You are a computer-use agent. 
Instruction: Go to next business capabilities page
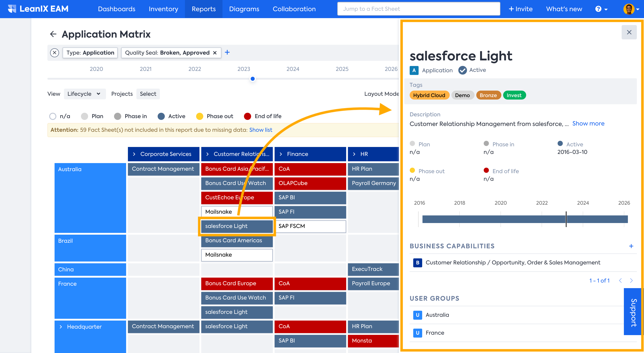pos(631,281)
